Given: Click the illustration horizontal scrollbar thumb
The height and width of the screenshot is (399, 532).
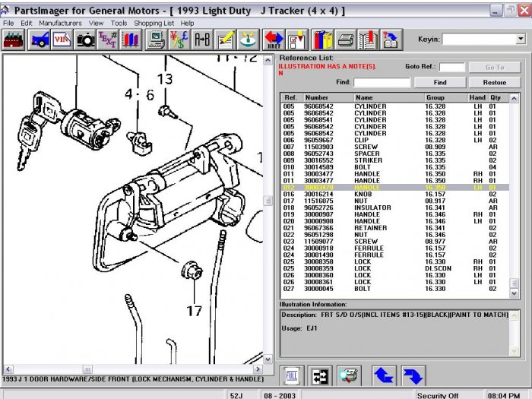Looking at the screenshot, I should pyautogui.click(x=87, y=369).
